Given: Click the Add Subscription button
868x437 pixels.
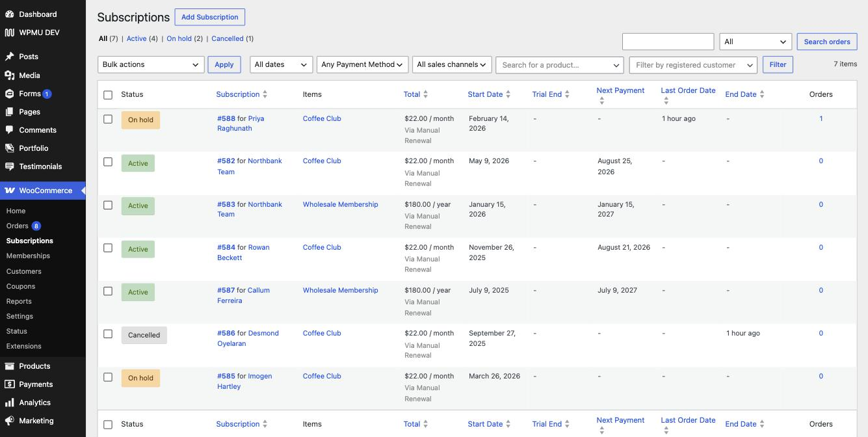Looking at the screenshot, I should [210, 17].
